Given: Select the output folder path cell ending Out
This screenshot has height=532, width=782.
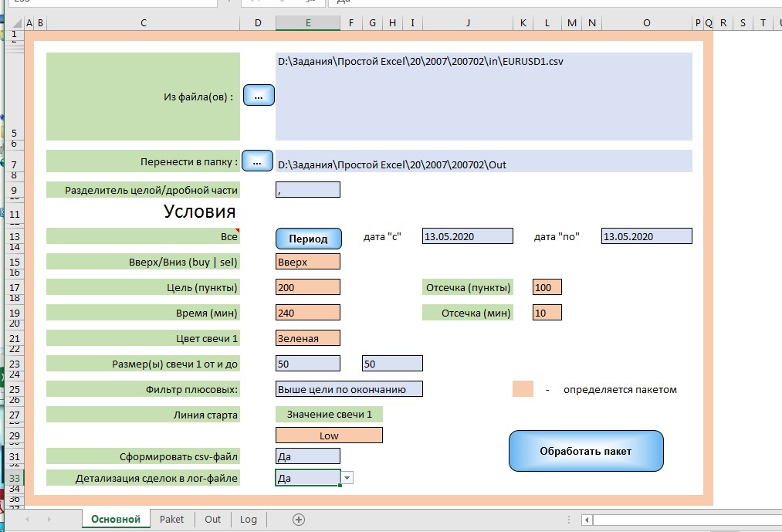Looking at the screenshot, I should (x=484, y=161).
